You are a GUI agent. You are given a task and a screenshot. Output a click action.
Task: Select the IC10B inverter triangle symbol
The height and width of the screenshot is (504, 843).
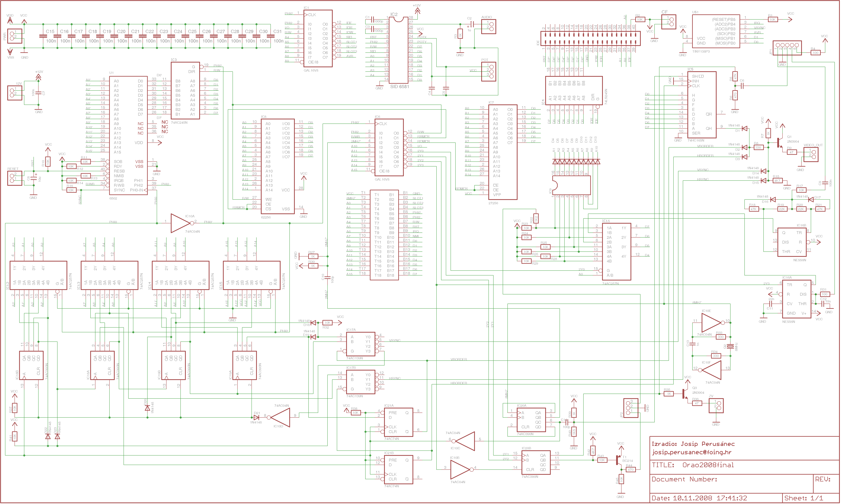(x=461, y=469)
